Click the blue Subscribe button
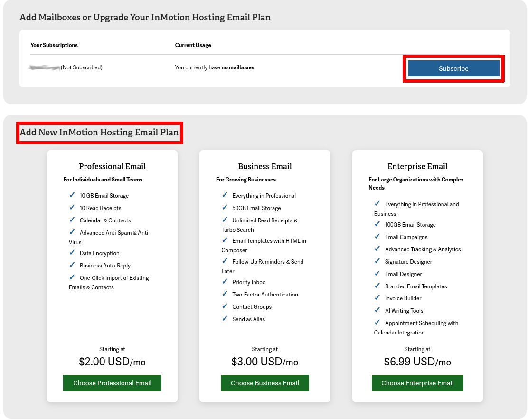Screen dimensions: 528x420 coord(453,68)
